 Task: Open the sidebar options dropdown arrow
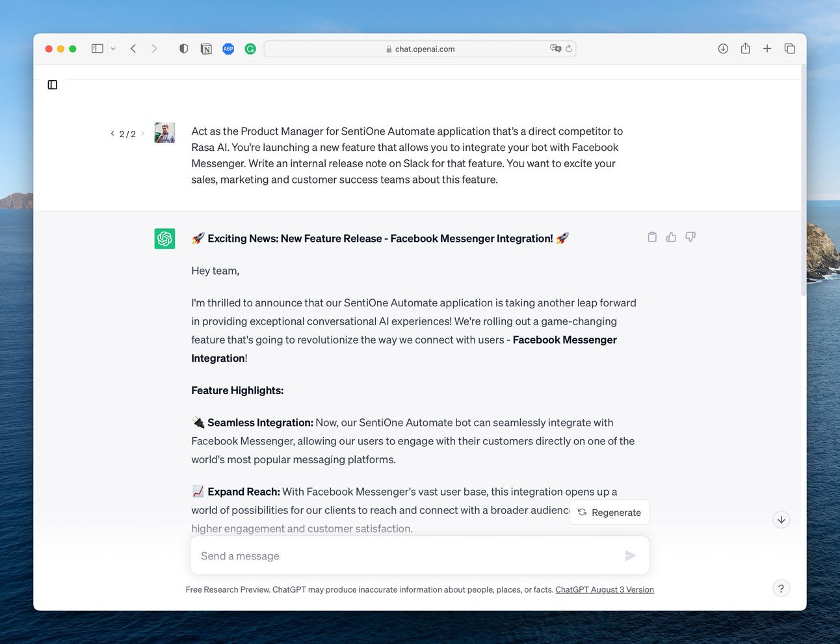(113, 49)
